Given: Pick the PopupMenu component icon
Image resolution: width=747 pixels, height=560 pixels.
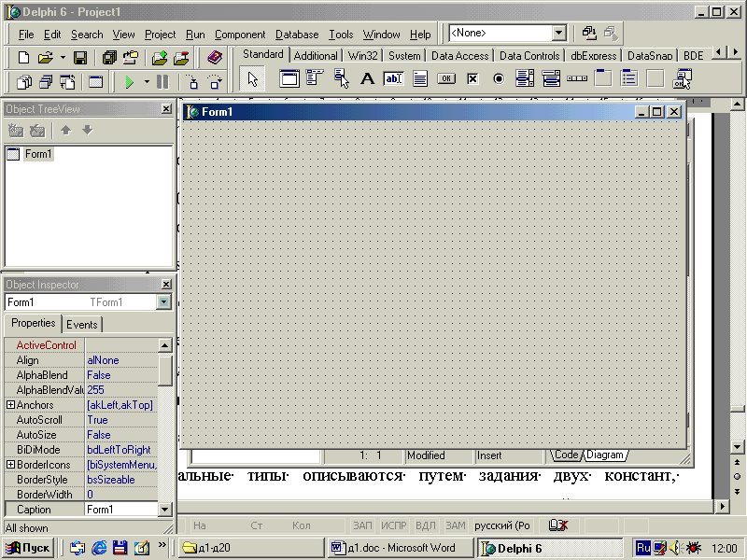Looking at the screenshot, I should 341,78.
